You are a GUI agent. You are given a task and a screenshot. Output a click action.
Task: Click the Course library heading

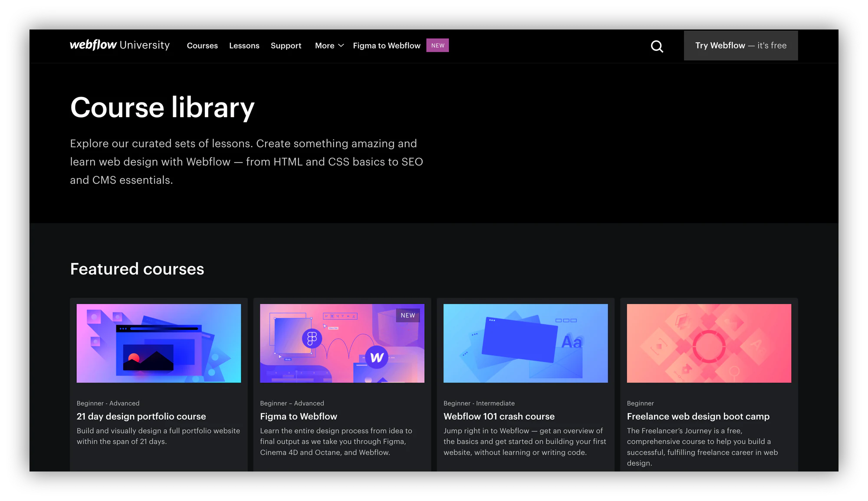click(x=162, y=108)
